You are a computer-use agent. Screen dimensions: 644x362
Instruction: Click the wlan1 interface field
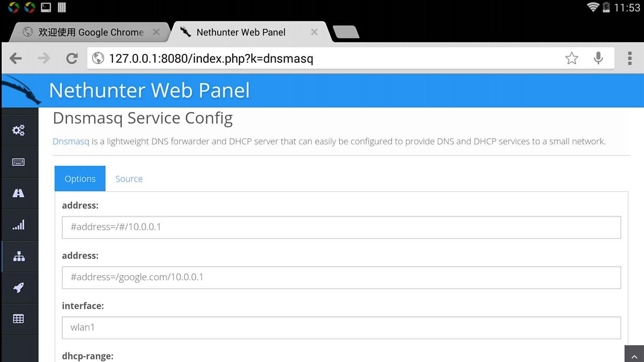(341, 327)
